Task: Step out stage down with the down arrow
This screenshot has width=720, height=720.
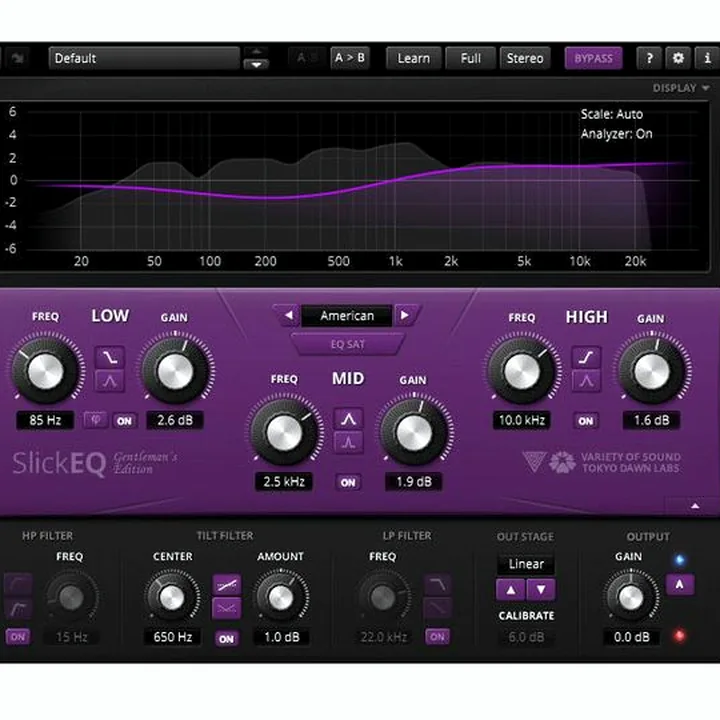Action: tap(541, 590)
